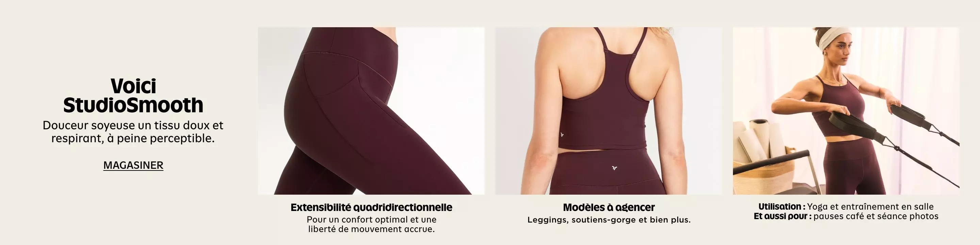Click the Et aussi pour pauses café text
This screenshot has width=980, height=245.
(846, 216)
